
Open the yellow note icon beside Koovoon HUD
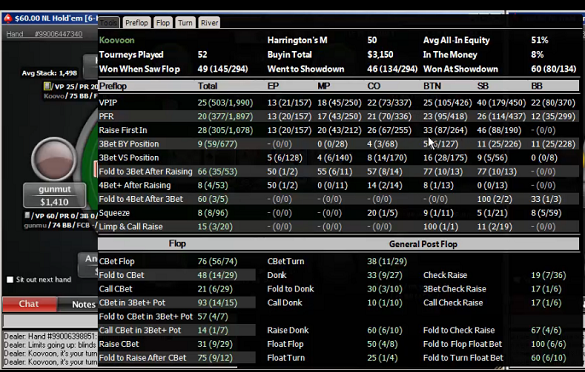point(47,87)
